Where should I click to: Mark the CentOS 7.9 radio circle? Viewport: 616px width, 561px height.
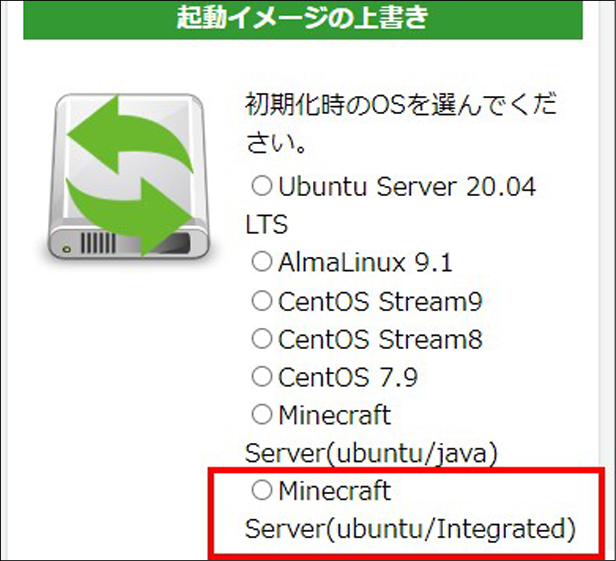coord(261,376)
